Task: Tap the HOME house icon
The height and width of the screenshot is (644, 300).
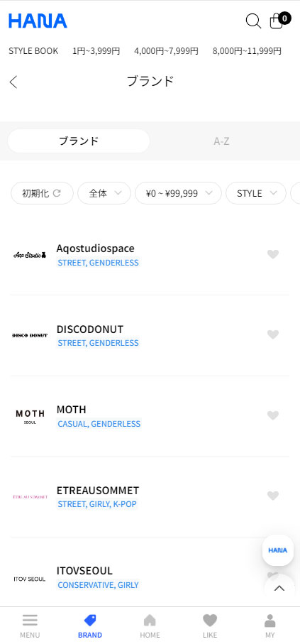Action: [150, 620]
